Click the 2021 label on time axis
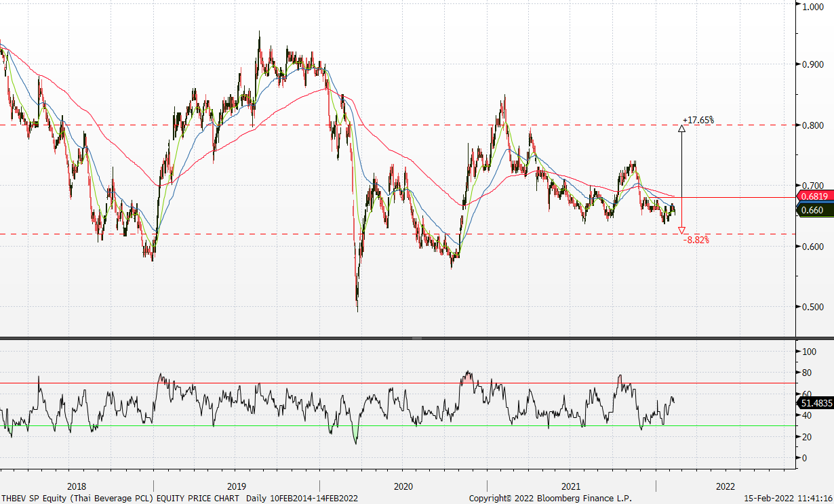The width and height of the screenshot is (834, 504). [570, 486]
